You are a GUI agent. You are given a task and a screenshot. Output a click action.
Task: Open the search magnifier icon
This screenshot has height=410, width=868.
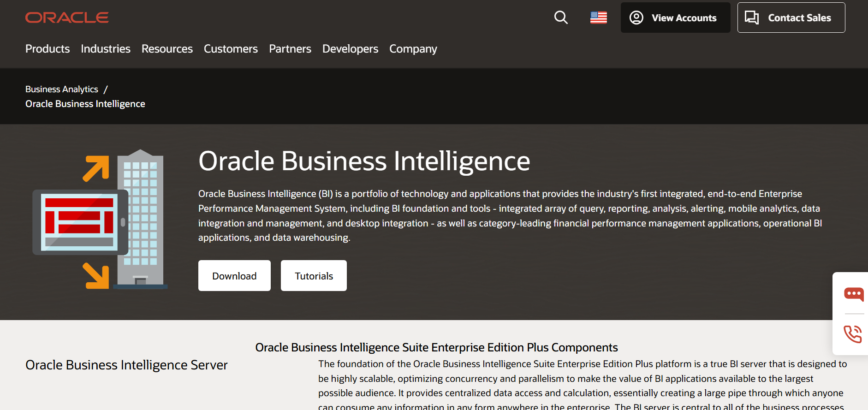click(561, 18)
